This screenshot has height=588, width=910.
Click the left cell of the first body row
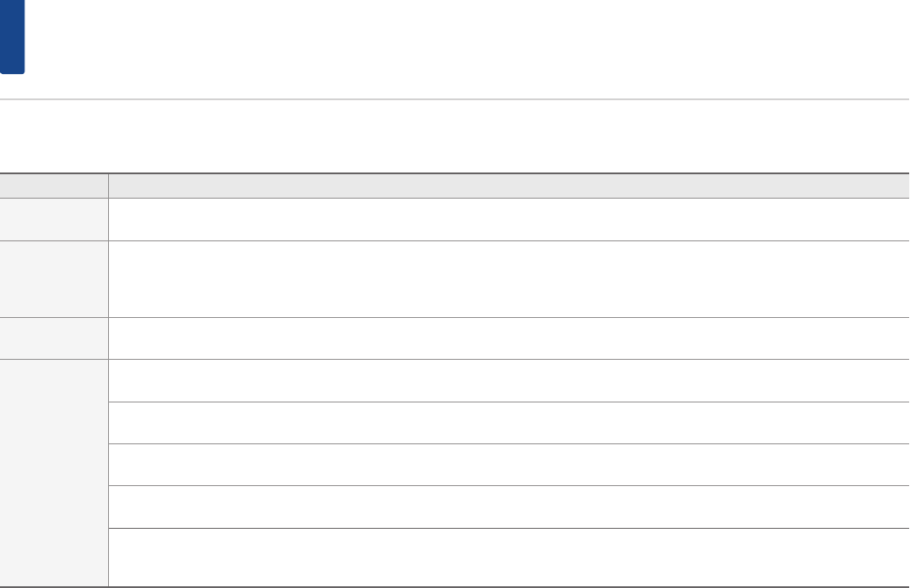54,220
